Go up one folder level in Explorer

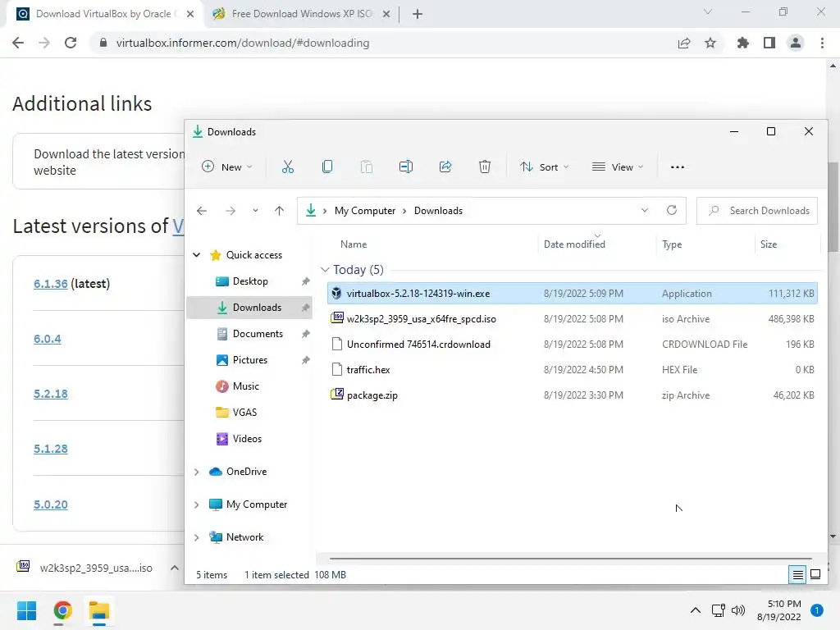pos(279,211)
